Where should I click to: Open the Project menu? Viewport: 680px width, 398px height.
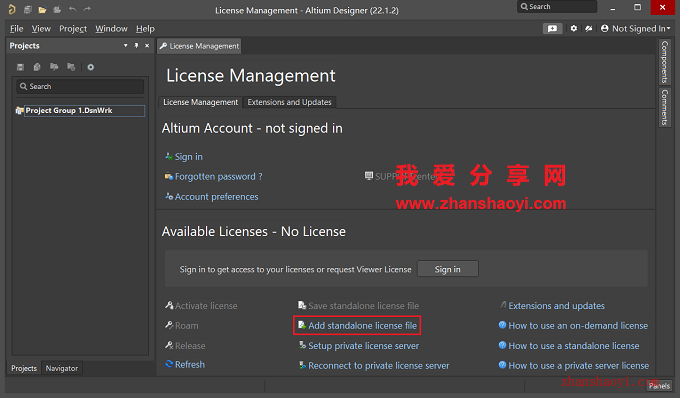coord(73,29)
